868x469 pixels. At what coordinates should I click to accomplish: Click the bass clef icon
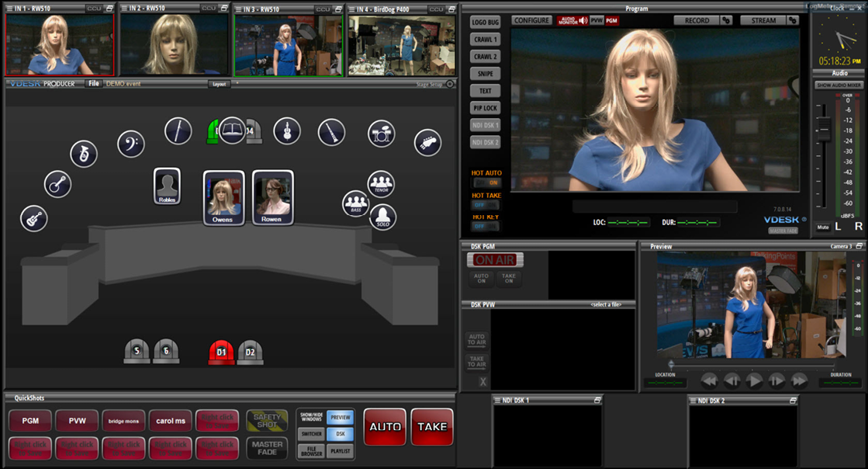pos(130,144)
